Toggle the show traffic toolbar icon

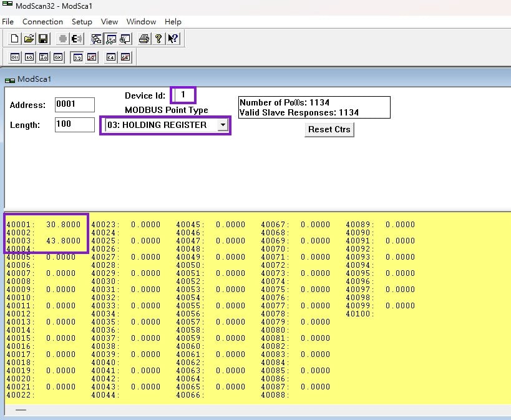[125, 39]
